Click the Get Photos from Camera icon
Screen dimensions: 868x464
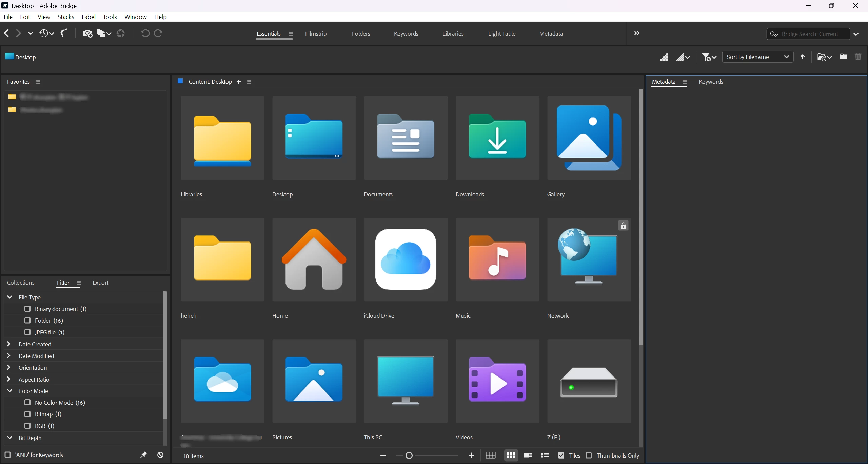pyautogui.click(x=87, y=33)
